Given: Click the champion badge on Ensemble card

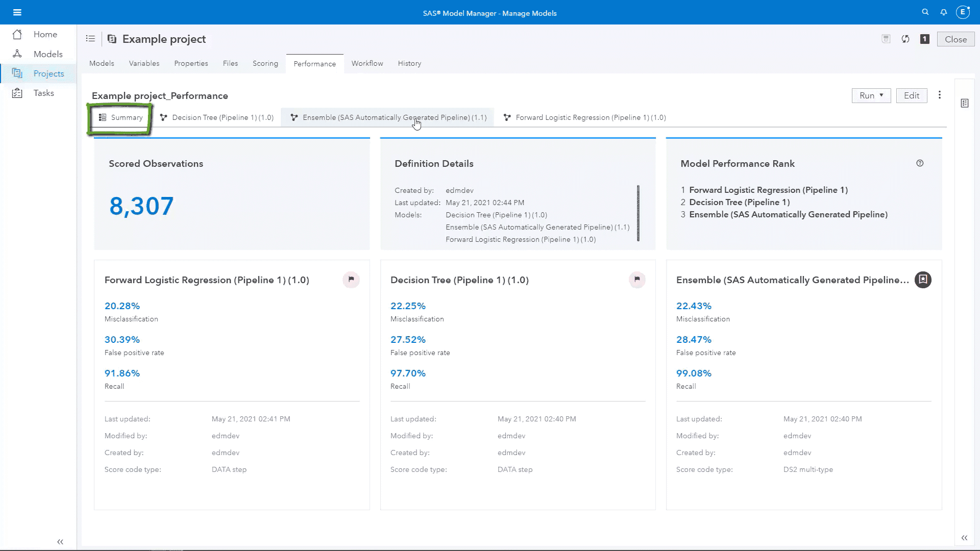Looking at the screenshot, I should point(923,280).
